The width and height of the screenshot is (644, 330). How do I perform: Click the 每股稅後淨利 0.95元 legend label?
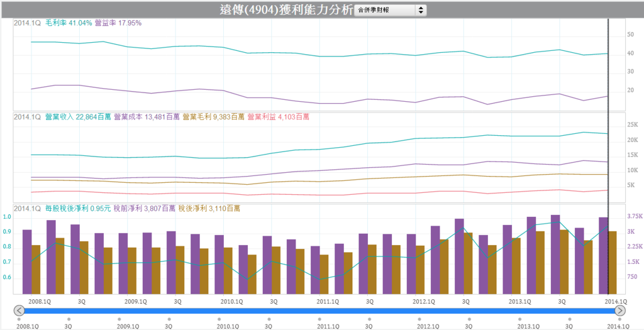pos(78,209)
